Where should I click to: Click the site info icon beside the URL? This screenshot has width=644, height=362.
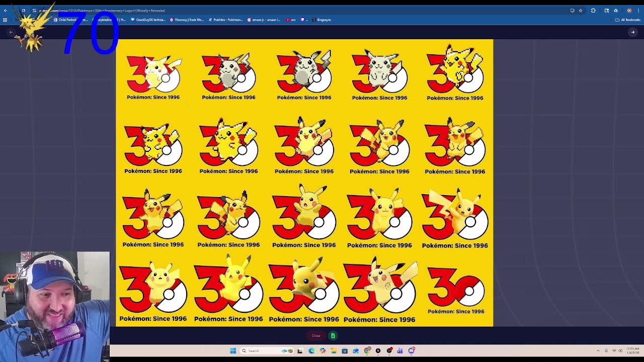point(34,11)
